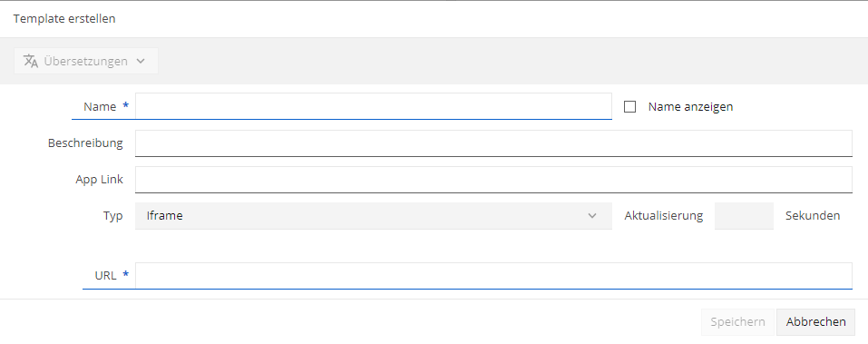Click the Aktualisierung label text

click(x=664, y=216)
